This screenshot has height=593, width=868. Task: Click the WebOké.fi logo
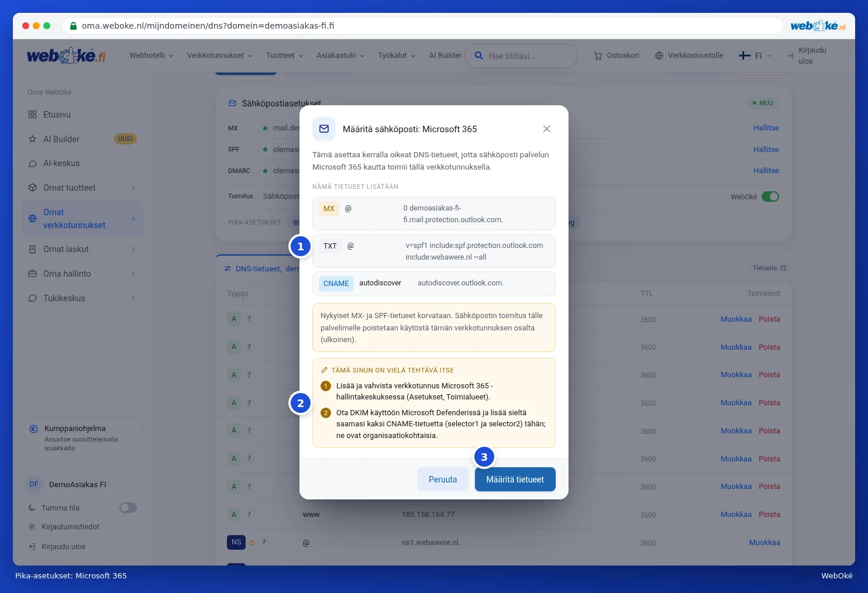66,56
